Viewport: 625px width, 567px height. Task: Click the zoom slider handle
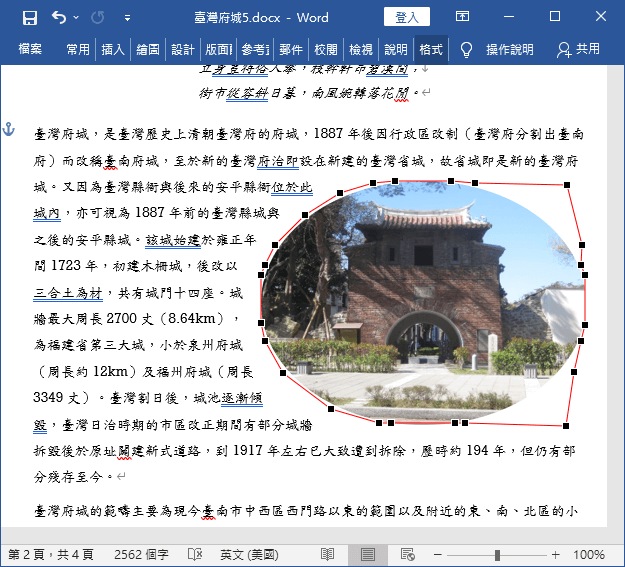tap(497, 555)
